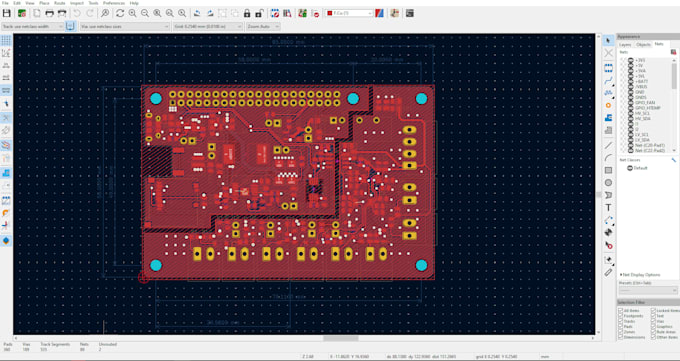Toggle the Dimensions selection filter checkbox
Image resolution: width=680 pixels, height=361 pixels.
pos(621,337)
